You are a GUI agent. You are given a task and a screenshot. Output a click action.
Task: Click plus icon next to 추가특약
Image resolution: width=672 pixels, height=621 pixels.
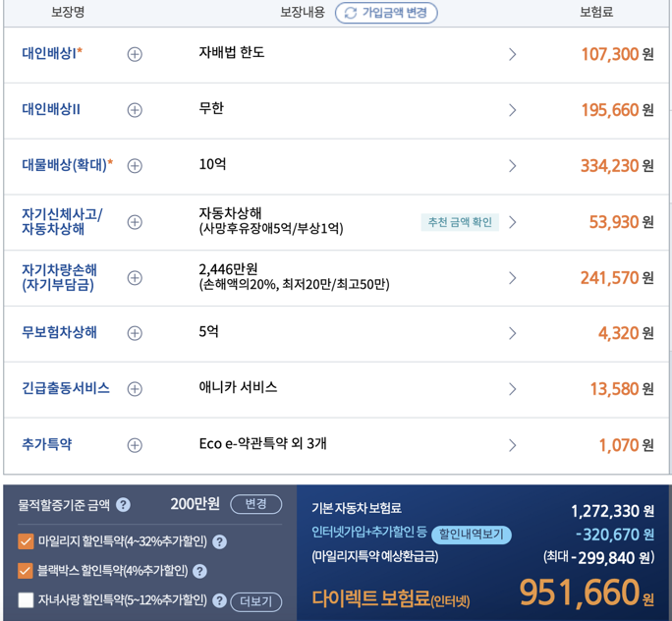point(135,445)
